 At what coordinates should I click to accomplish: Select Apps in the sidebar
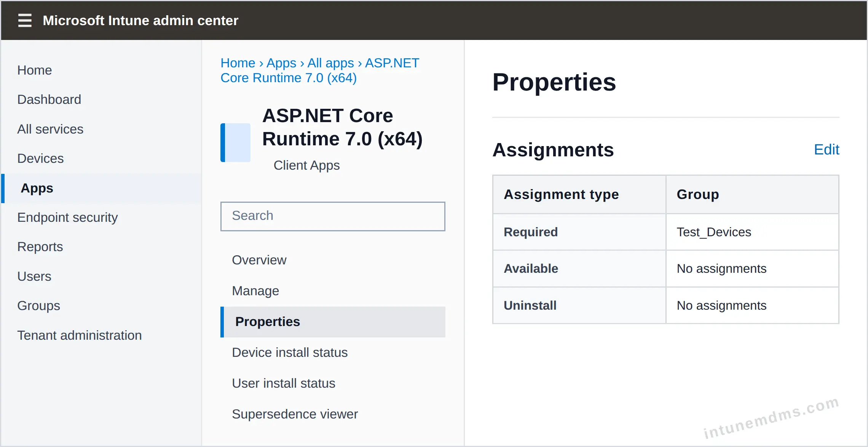click(x=101, y=188)
